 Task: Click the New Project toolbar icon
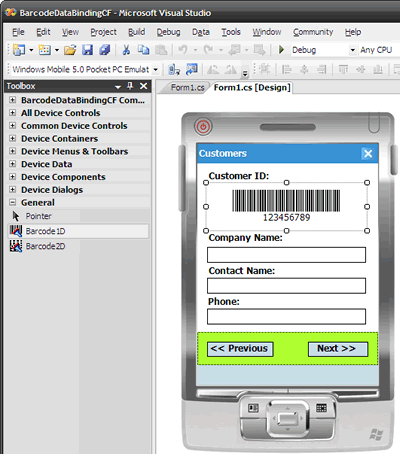click(x=19, y=50)
